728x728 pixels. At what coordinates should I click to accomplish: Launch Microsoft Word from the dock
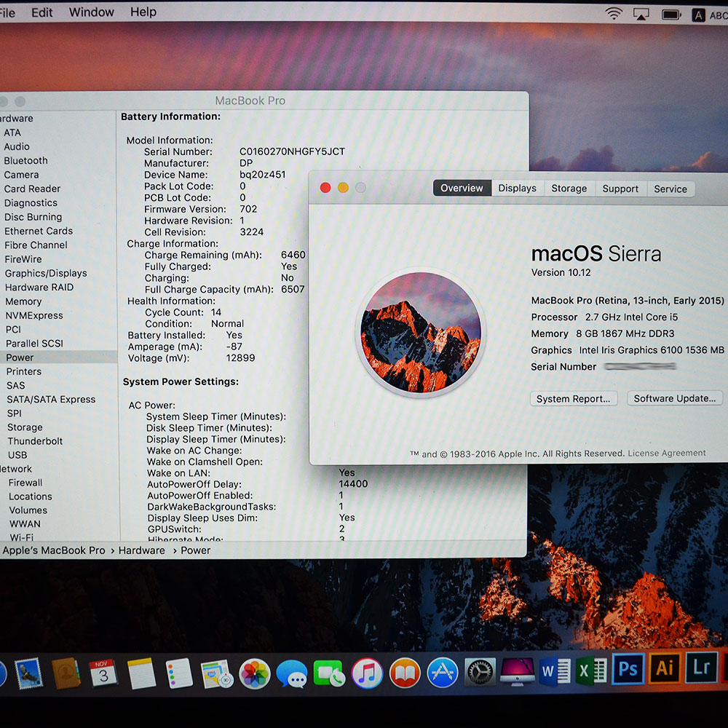pos(555,671)
